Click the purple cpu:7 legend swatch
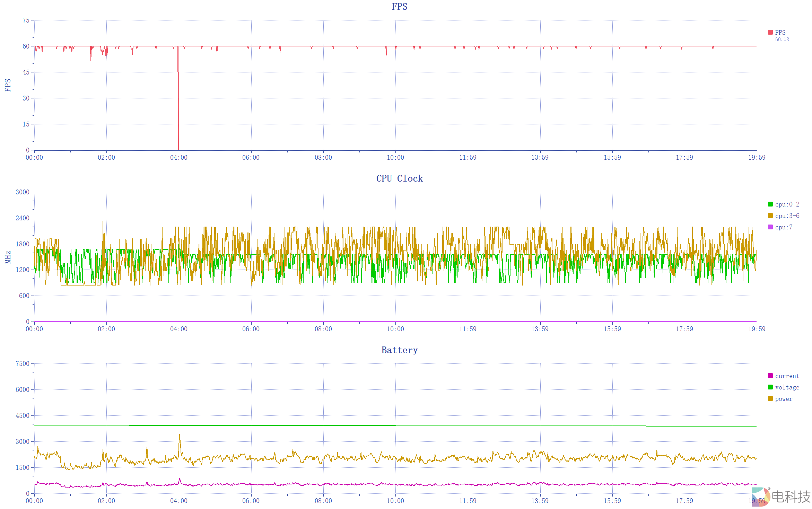 point(770,227)
